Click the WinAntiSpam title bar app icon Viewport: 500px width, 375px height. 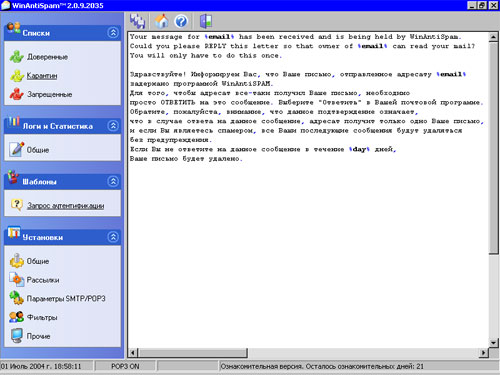[5, 5]
